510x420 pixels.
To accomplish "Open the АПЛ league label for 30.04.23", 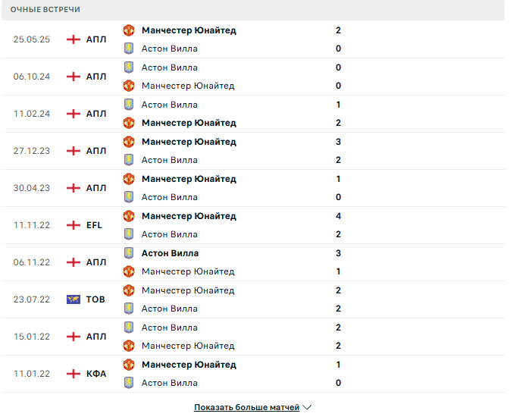I will click(x=96, y=188).
